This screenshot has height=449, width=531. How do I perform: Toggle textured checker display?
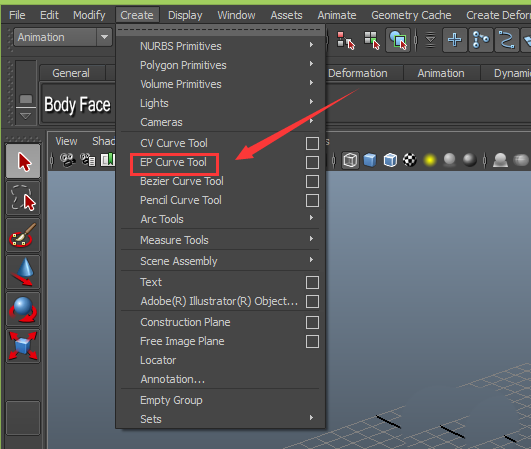(x=410, y=160)
